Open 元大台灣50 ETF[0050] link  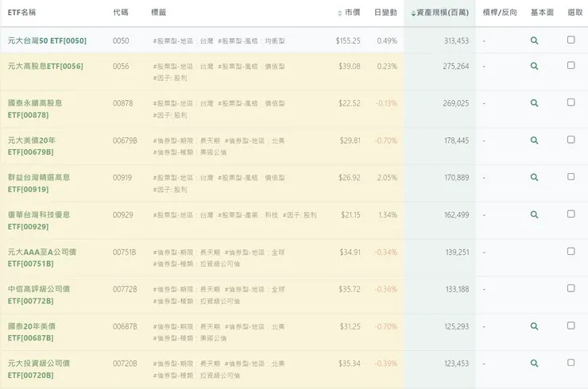pyautogui.click(x=47, y=40)
